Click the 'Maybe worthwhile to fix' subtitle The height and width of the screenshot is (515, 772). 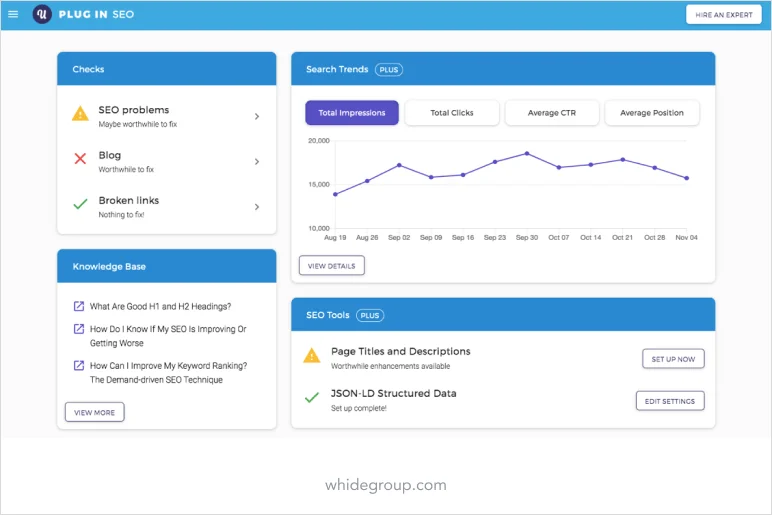tap(138, 124)
